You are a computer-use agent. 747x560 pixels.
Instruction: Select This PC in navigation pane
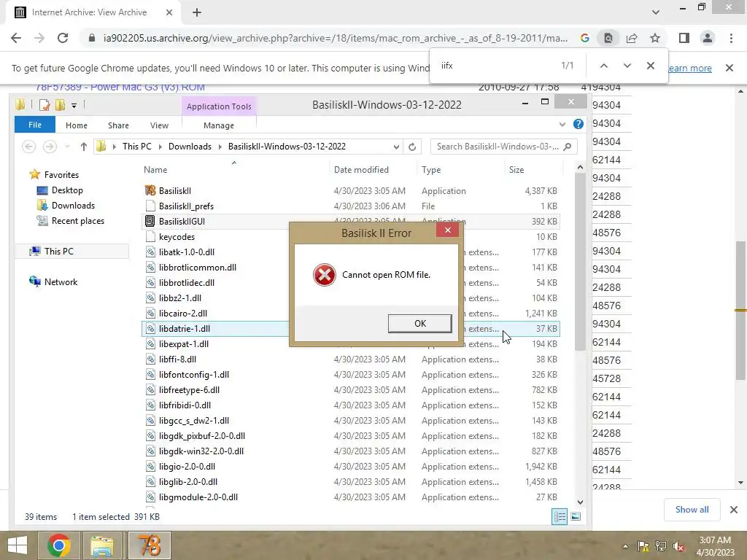pyautogui.click(x=58, y=251)
